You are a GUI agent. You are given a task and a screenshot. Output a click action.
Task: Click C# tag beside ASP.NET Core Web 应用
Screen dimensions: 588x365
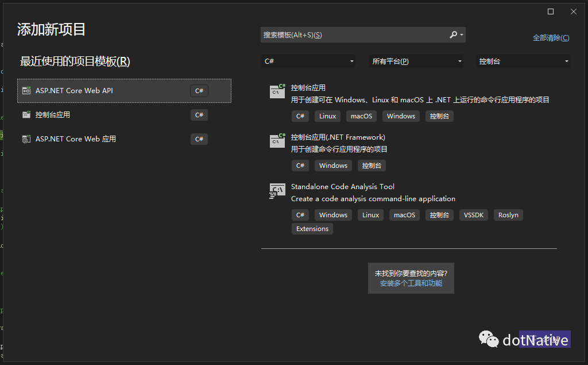tap(199, 139)
